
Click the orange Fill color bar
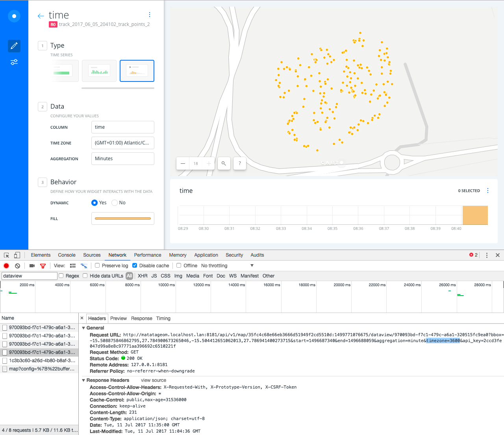123,218
